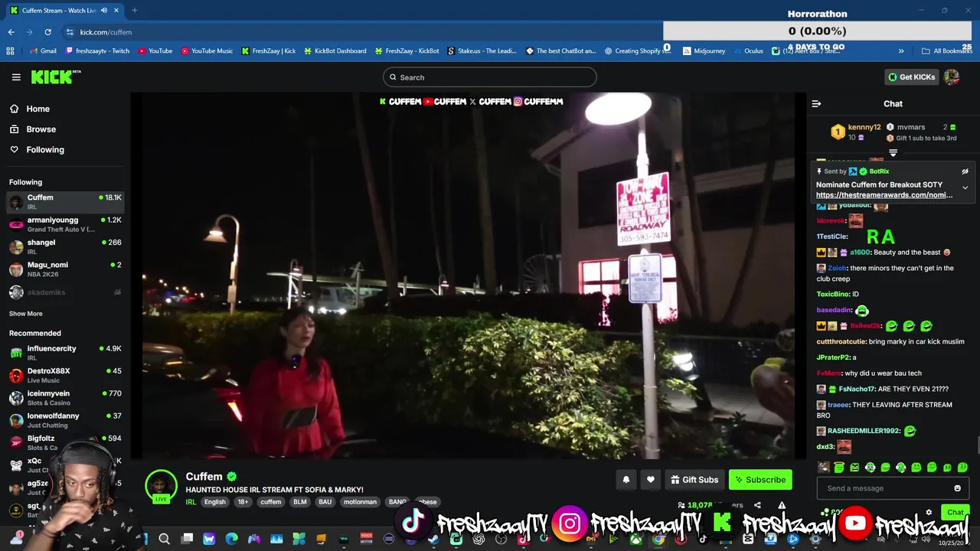Open All Bookmarks folder
This screenshot has height=551, width=980.
[947, 51]
